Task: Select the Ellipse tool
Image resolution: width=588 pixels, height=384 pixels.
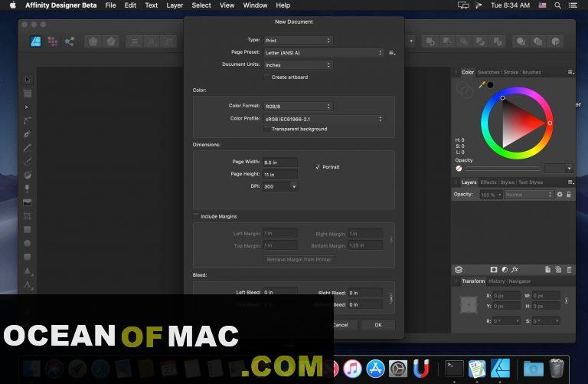Action: (x=27, y=243)
